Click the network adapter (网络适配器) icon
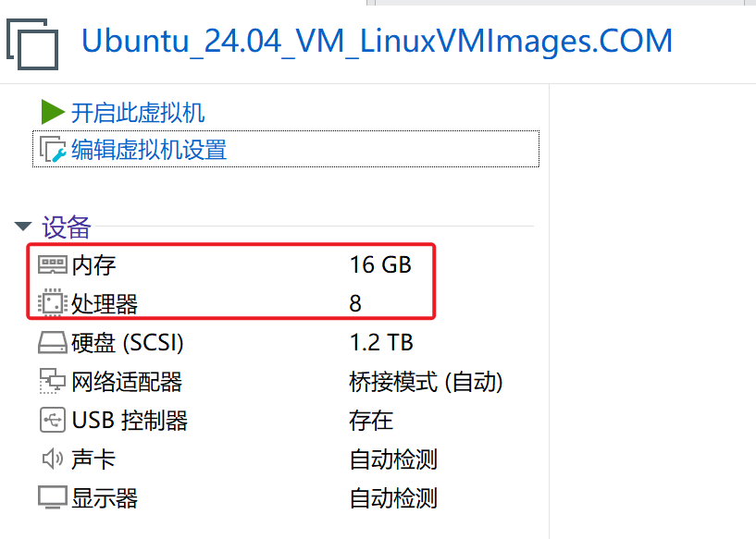 point(53,381)
